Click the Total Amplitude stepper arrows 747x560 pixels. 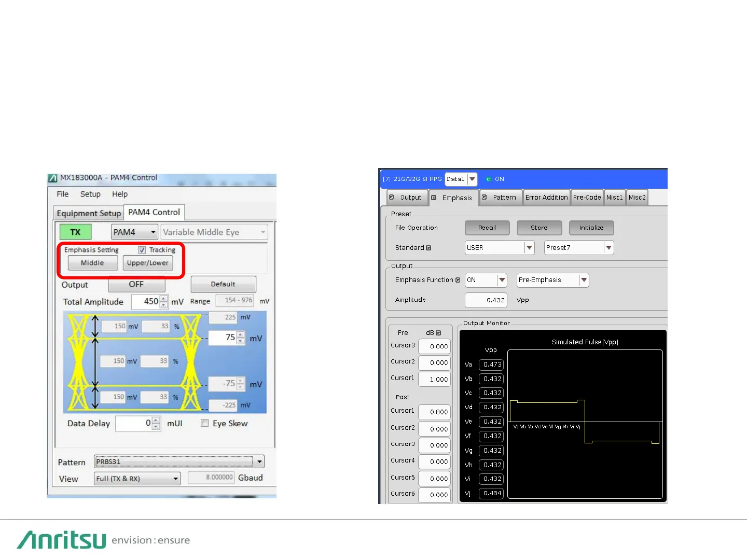pyautogui.click(x=164, y=301)
